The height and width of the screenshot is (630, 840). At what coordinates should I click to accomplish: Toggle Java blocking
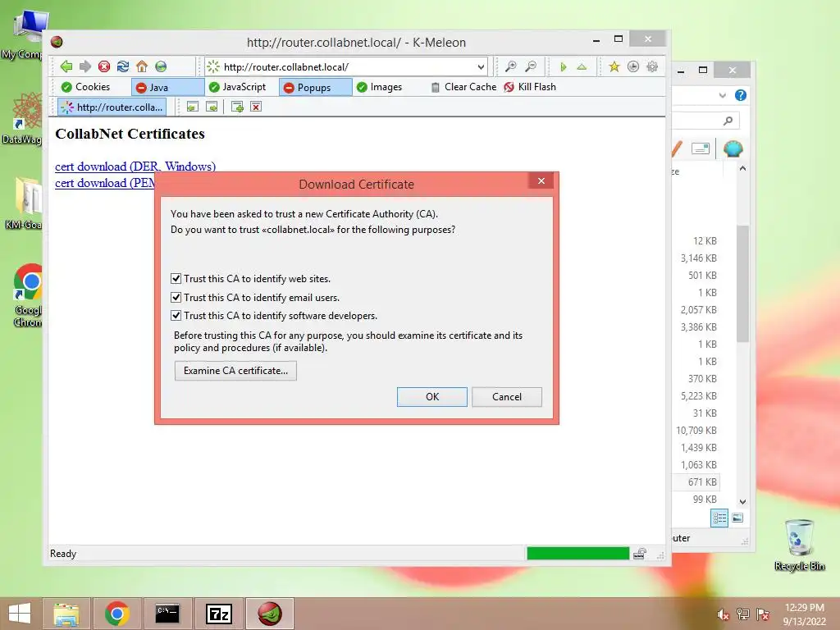pos(167,87)
